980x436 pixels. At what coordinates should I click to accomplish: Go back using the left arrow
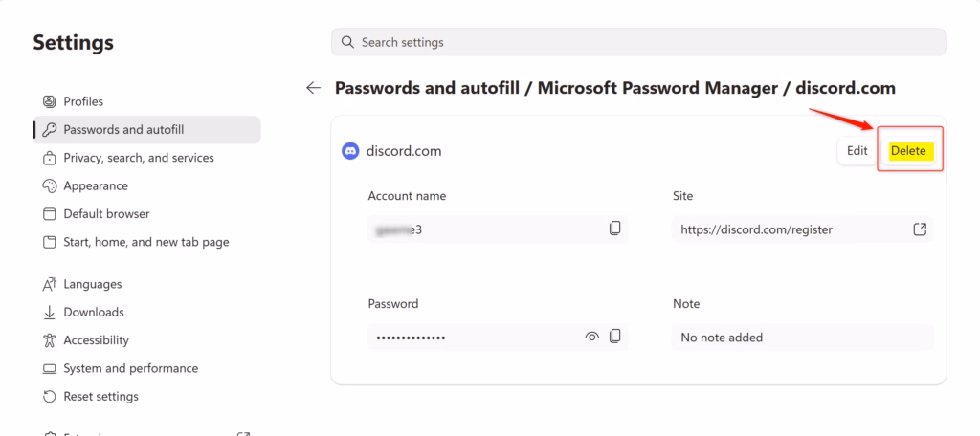[x=313, y=88]
